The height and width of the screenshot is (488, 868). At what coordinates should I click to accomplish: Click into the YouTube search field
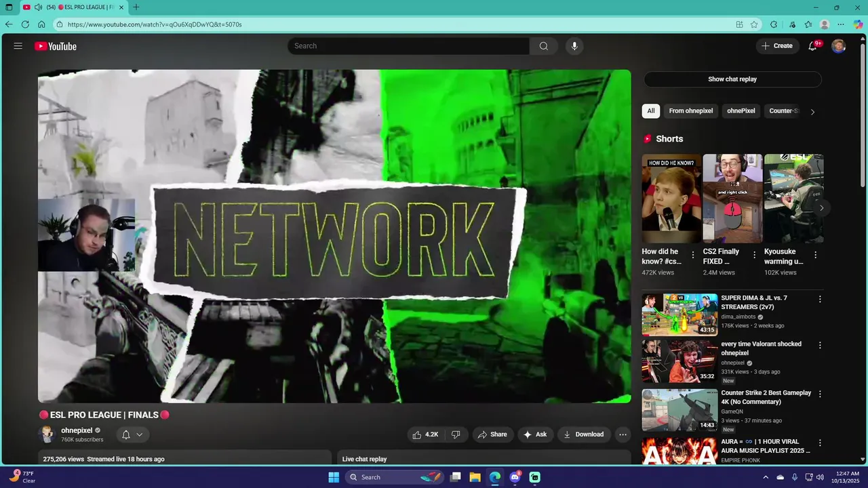[409, 46]
